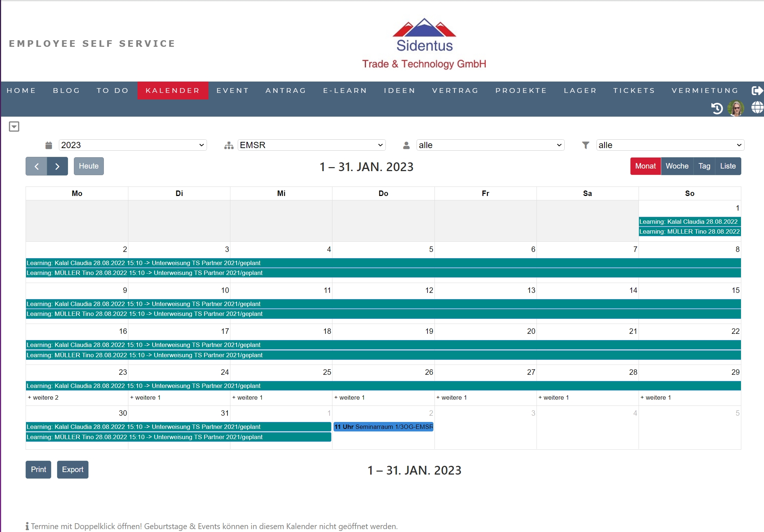The height and width of the screenshot is (532, 764).
Task: Click the user profile avatar picture
Action: coord(736,108)
